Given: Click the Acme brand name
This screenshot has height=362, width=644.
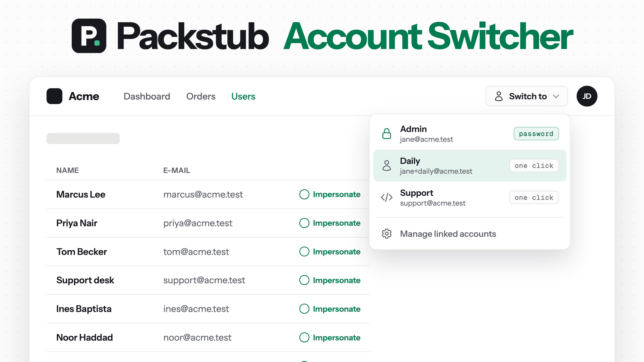Looking at the screenshot, I should 84,96.
